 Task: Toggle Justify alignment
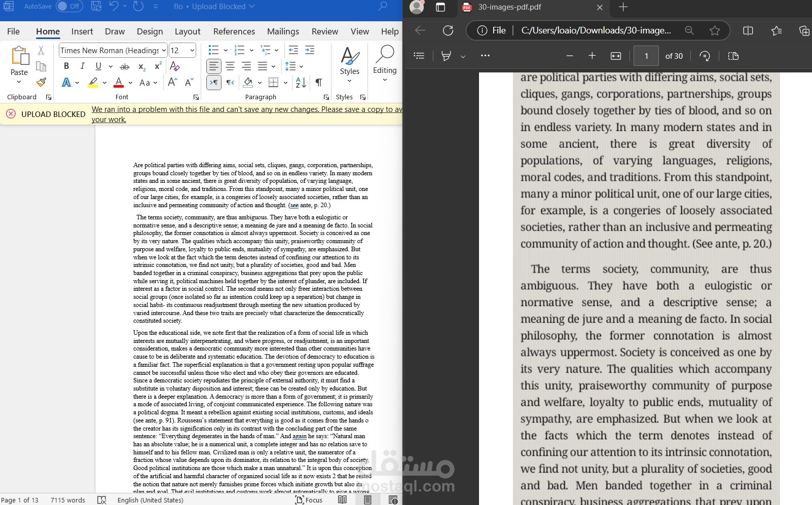click(263, 66)
